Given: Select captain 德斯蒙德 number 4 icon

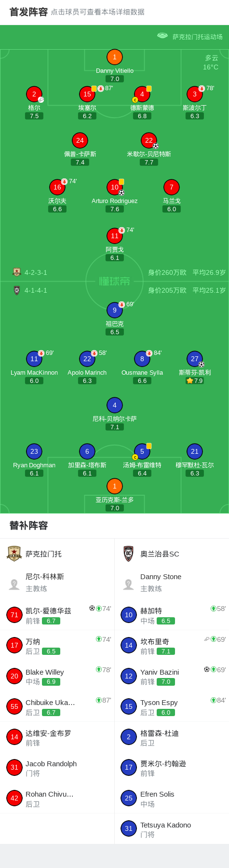Looking at the screenshot, I should (142, 95).
